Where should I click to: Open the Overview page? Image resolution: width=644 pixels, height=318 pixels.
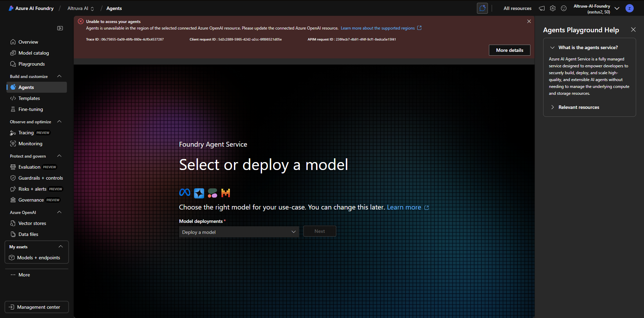37,42
